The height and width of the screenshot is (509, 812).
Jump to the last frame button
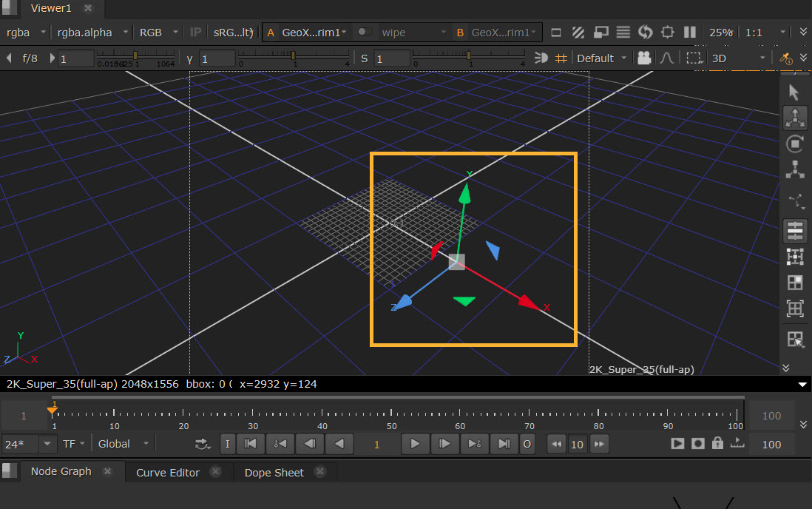(x=504, y=444)
